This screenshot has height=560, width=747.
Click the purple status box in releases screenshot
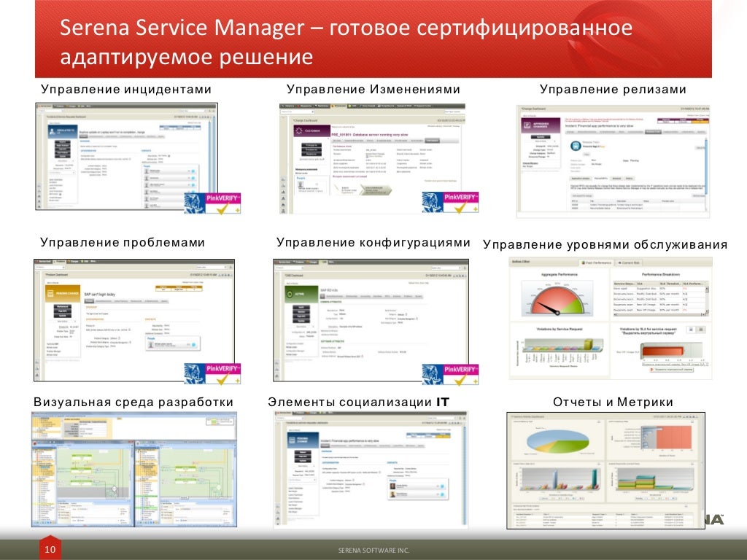[x=540, y=125]
